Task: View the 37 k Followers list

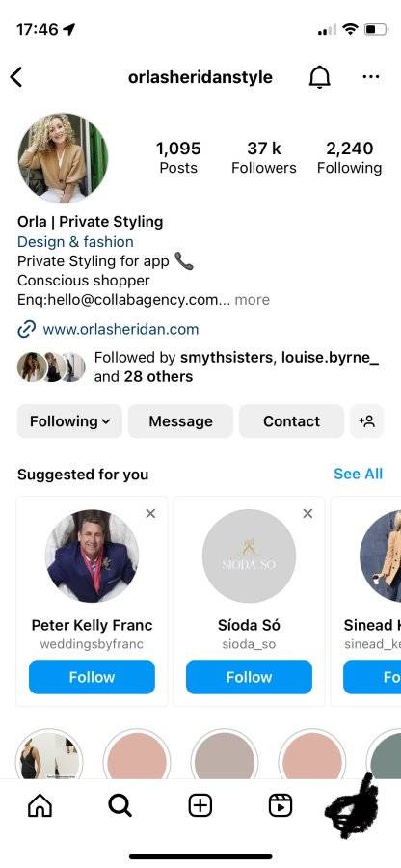Action: click(x=264, y=157)
